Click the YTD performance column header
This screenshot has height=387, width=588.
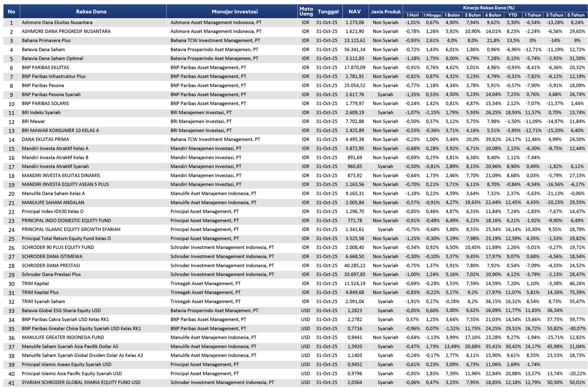512,15
